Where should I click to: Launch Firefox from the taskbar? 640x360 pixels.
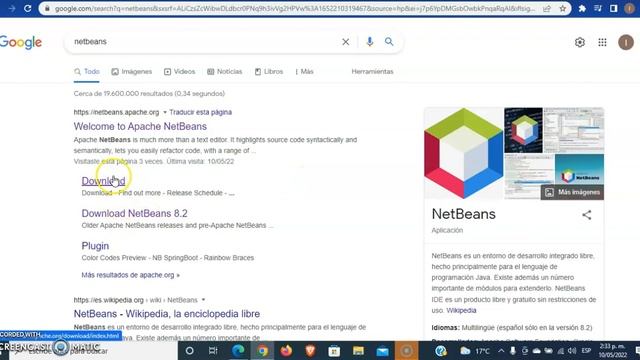(286, 351)
